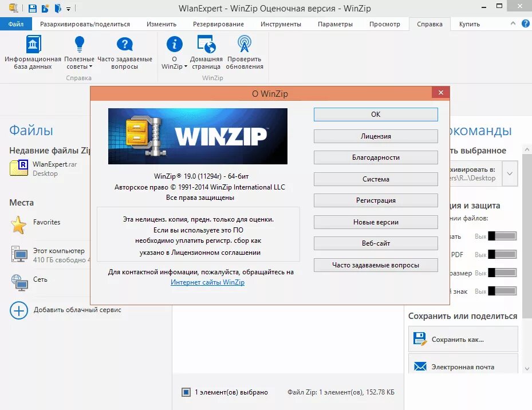This screenshot has width=532, height=410.
Task: Click the Веб-сайт button
Action: (x=376, y=243)
